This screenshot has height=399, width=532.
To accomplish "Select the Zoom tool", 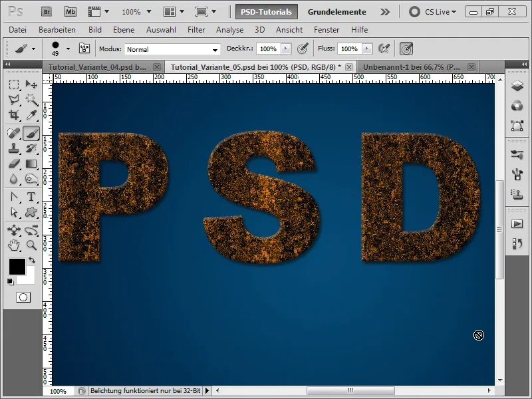I will tap(31, 245).
